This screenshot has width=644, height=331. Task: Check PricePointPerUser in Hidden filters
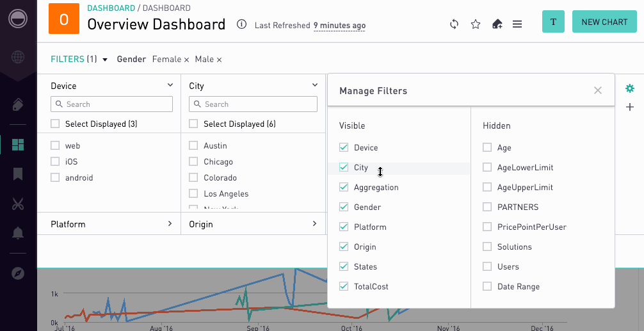[487, 227]
